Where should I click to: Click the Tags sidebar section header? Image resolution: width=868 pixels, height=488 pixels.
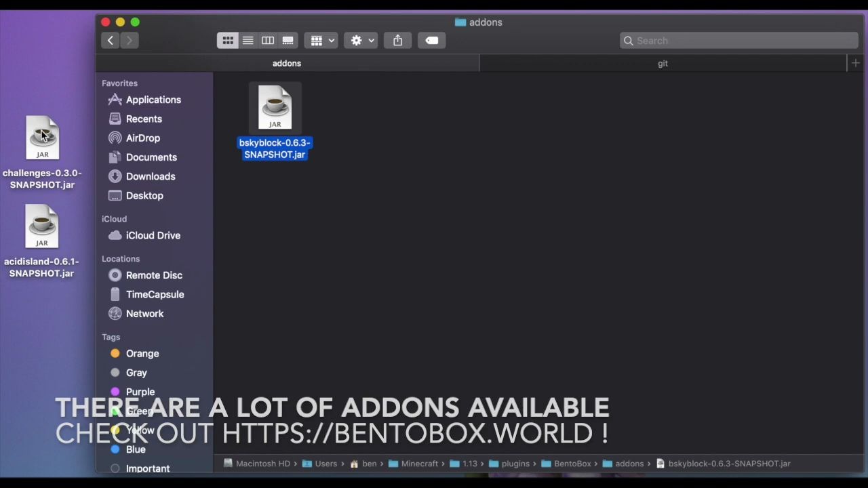click(x=111, y=337)
